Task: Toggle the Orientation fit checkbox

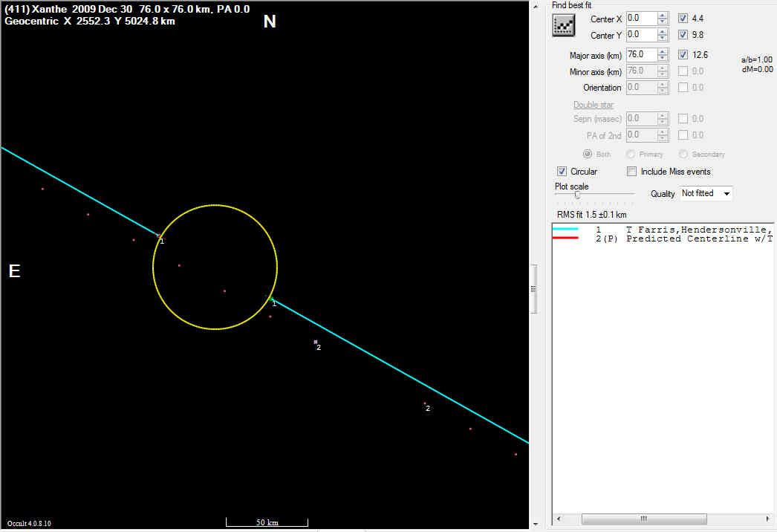Action: [683, 87]
